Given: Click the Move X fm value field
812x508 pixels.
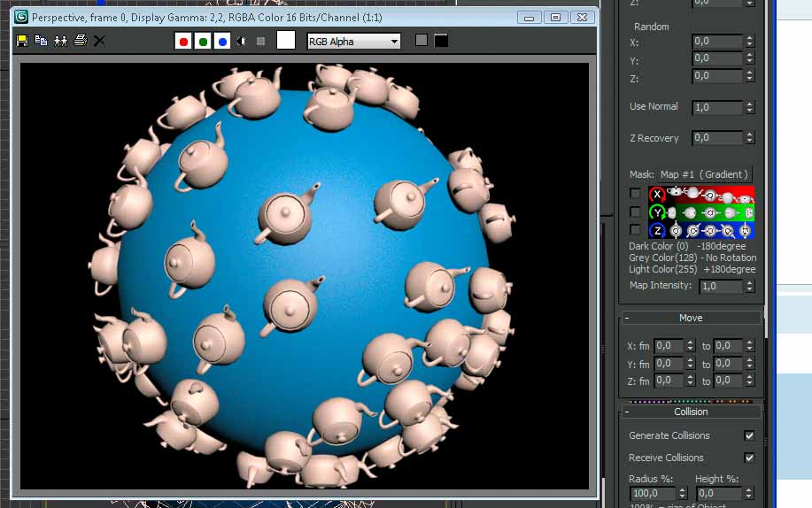Looking at the screenshot, I should click(669, 346).
